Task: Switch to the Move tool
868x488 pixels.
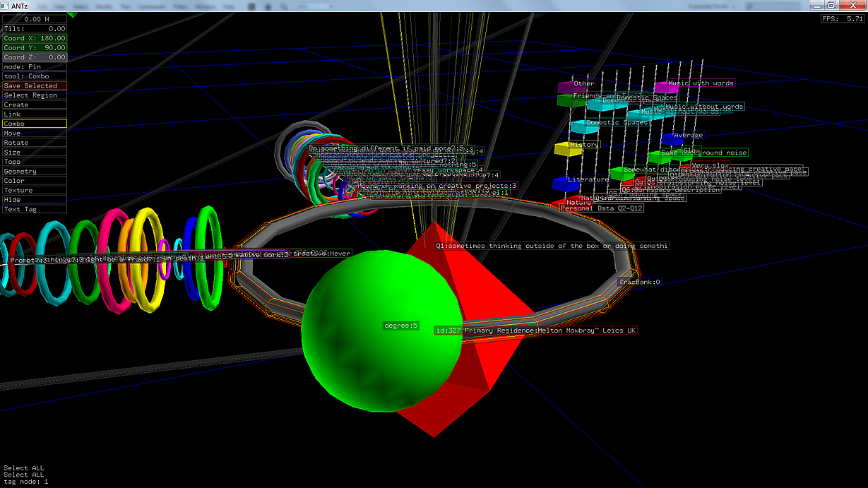Action: tap(35, 133)
